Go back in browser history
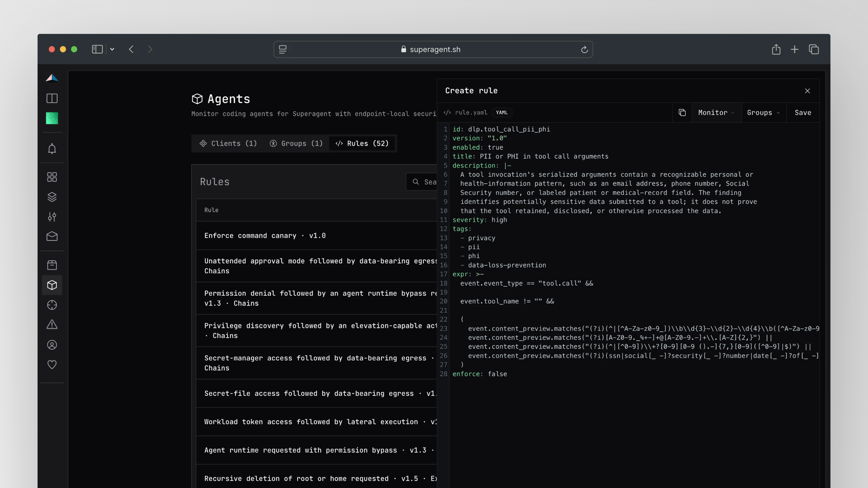 (131, 50)
